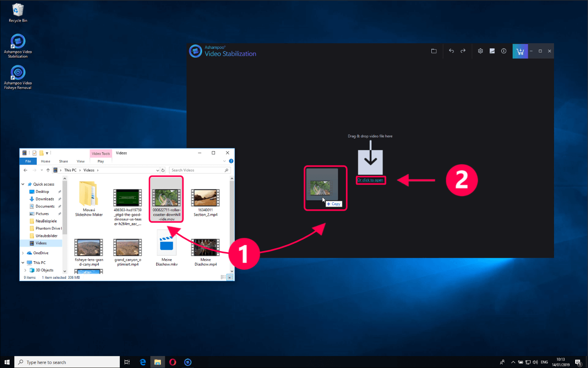Click the drag & drop arrow box
The width and height of the screenshot is (588, 368).
(370, 162)
